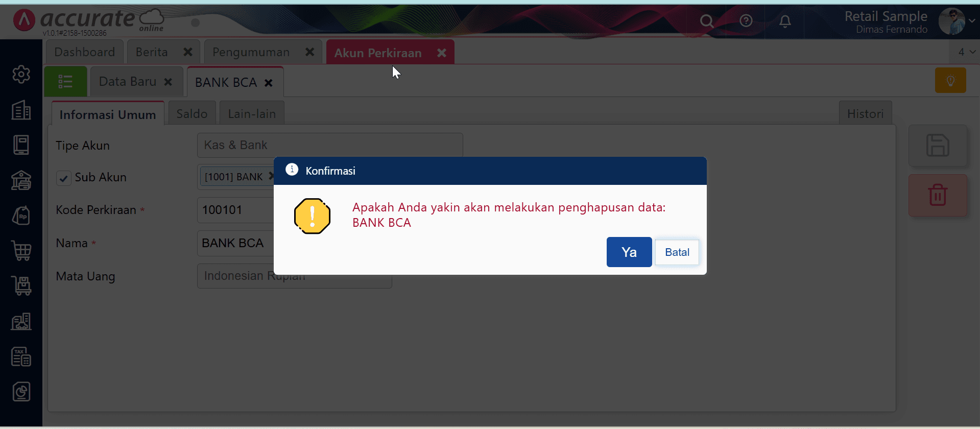Switch to the Data Baru sub-tab

(128, 82)
